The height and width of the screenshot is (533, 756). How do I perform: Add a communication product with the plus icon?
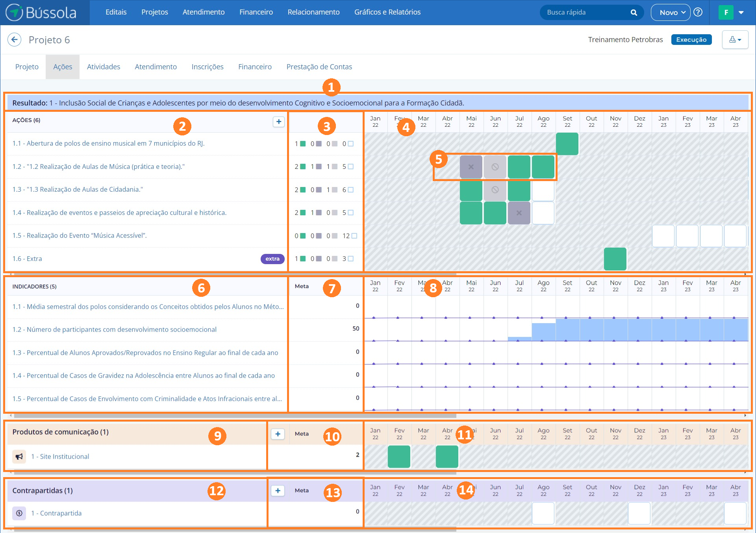coord(278,434)
